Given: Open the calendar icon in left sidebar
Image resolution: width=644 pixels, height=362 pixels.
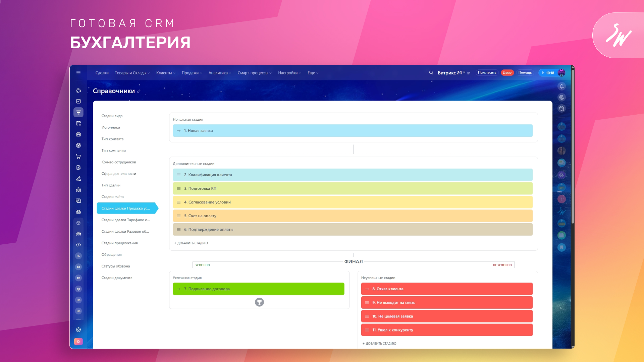Looking at the screenshot, I should coord(78,123).
